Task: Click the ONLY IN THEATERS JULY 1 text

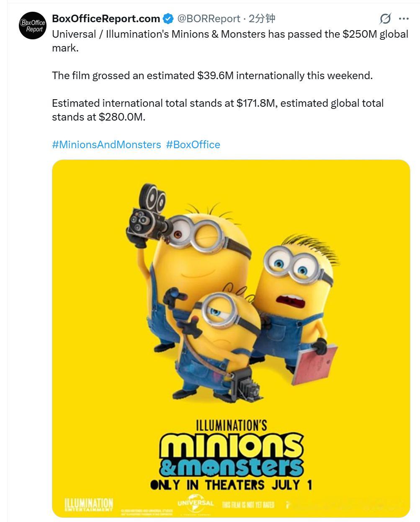Action: pos(231,485)
